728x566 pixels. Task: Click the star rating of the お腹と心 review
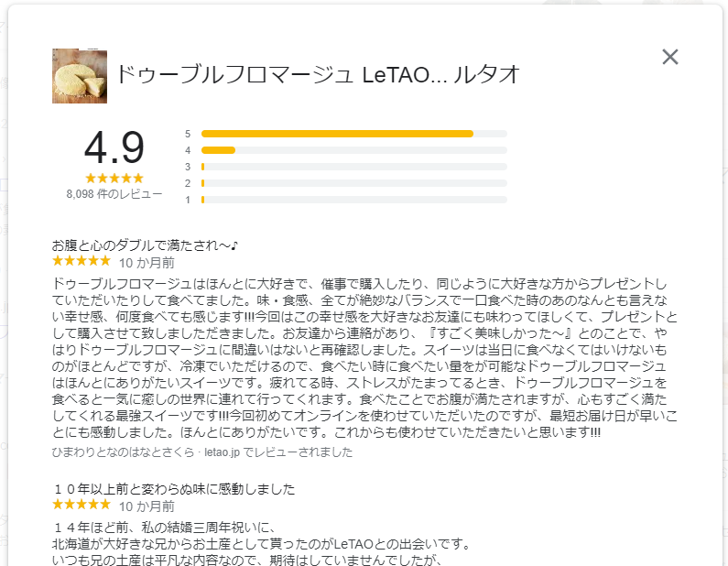pos(81,260)
